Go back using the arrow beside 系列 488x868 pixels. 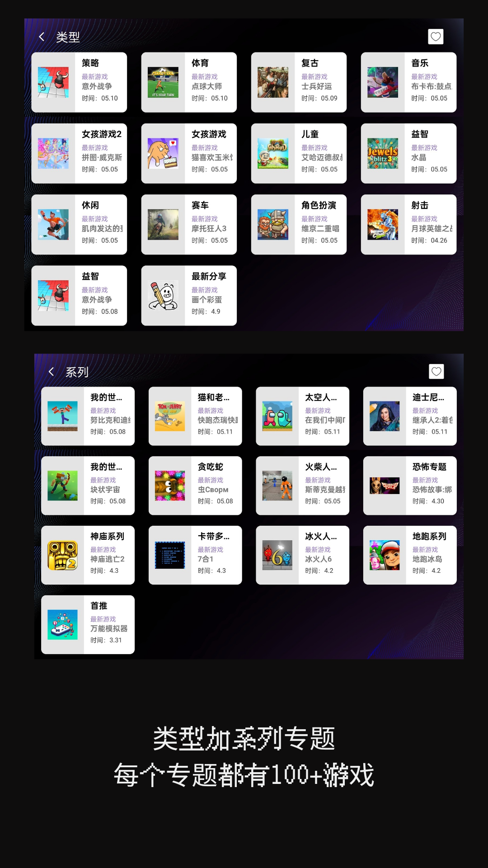51,372
